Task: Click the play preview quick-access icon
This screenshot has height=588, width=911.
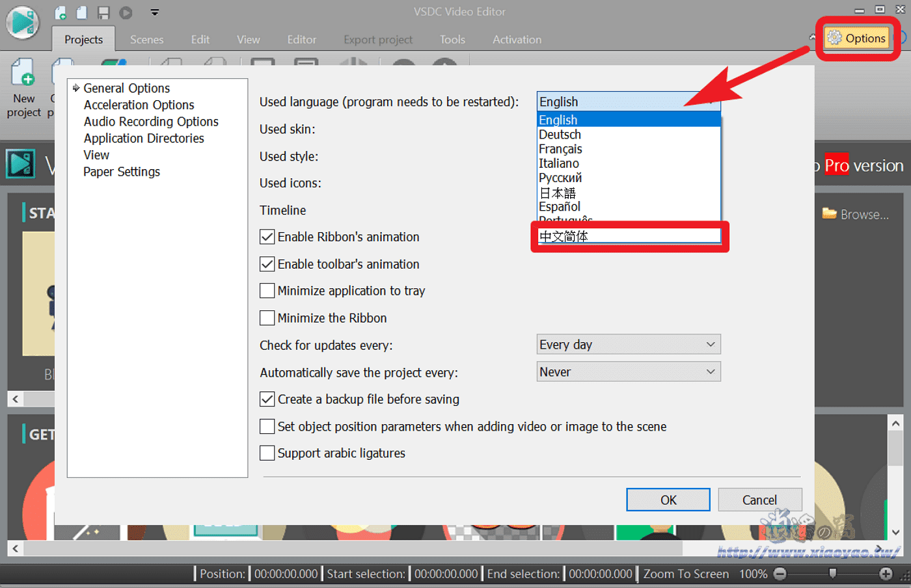Action: pos(126,12)
